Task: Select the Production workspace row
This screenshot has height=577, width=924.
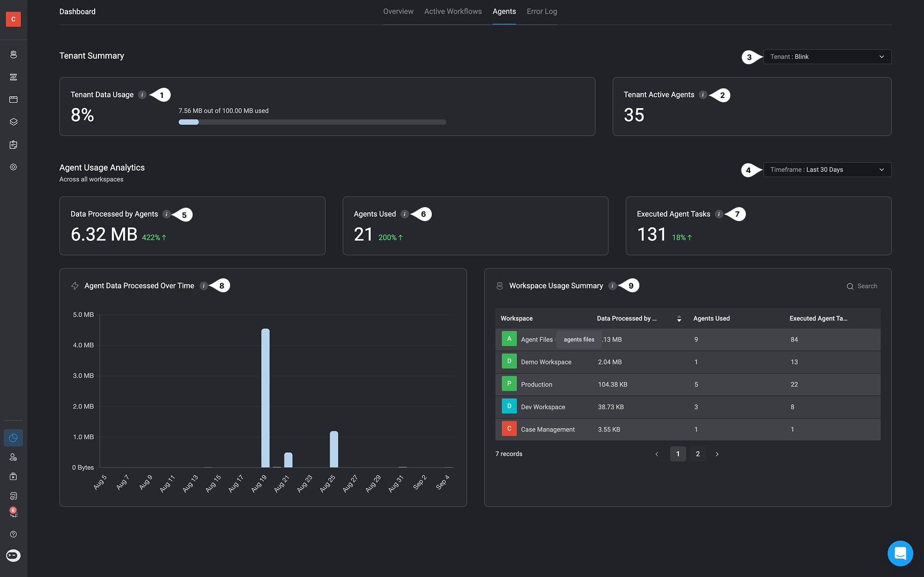Action: pyautogui.click(x=688, y=384)
